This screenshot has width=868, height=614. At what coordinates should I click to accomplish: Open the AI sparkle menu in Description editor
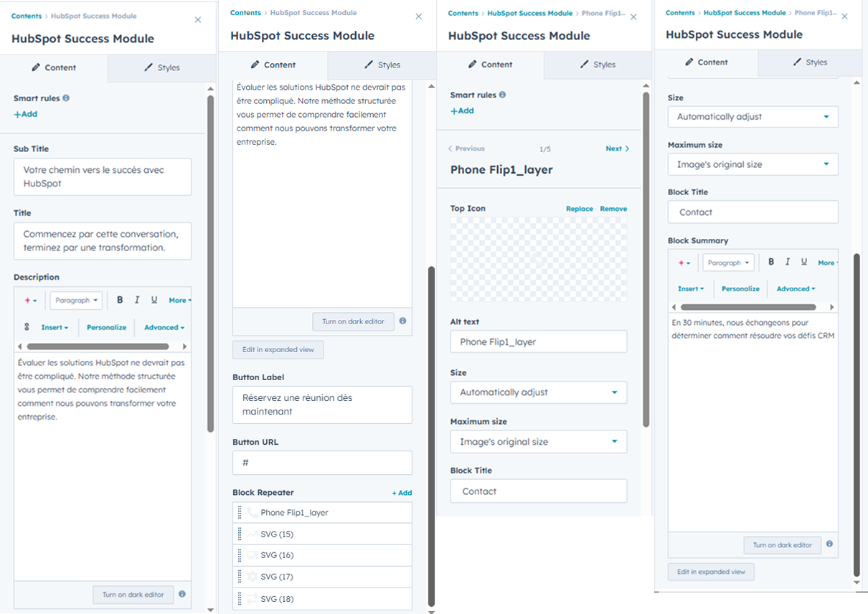31,301
